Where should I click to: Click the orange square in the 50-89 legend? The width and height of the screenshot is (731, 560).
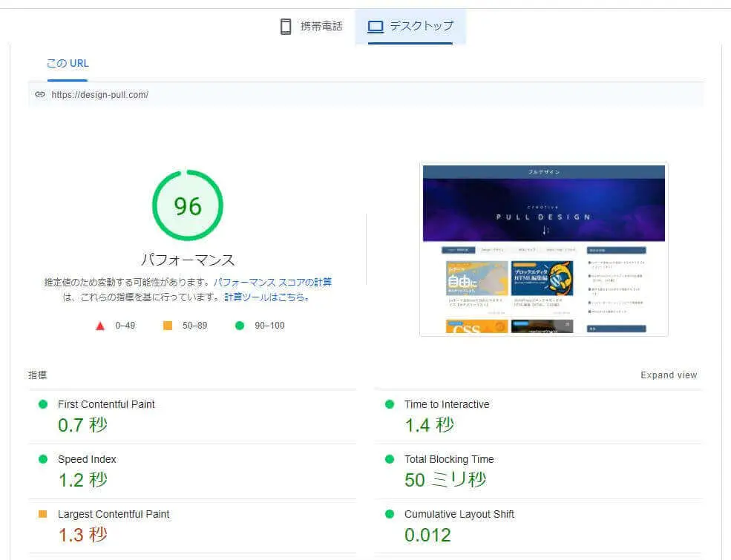(166, 325)
